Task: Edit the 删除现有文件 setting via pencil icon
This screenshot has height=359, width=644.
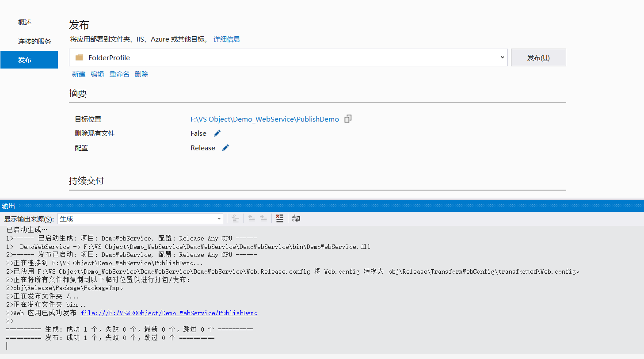Action: [217, 133]
